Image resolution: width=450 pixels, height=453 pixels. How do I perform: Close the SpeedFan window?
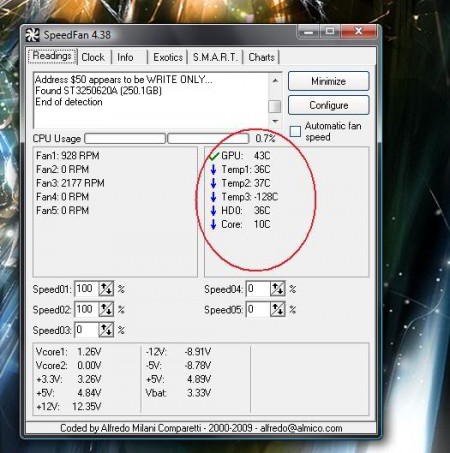359,31
